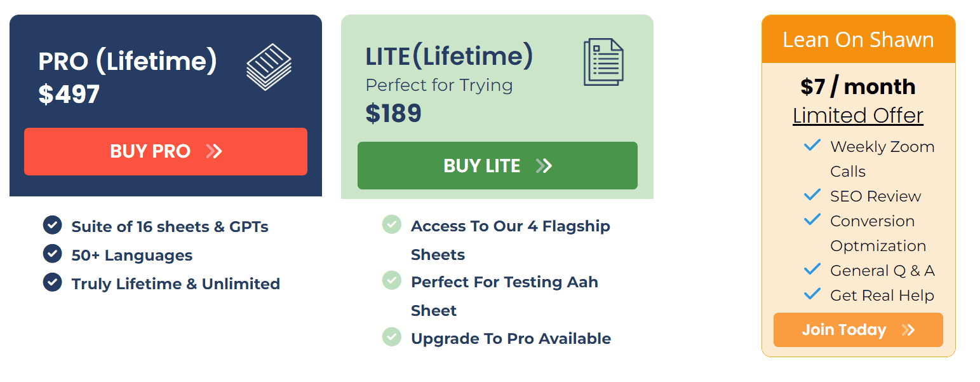This screenshot has height=382, width=980.
Task: Click blue check beside Weekly Zoom Calls
Action: click(812, 145)
